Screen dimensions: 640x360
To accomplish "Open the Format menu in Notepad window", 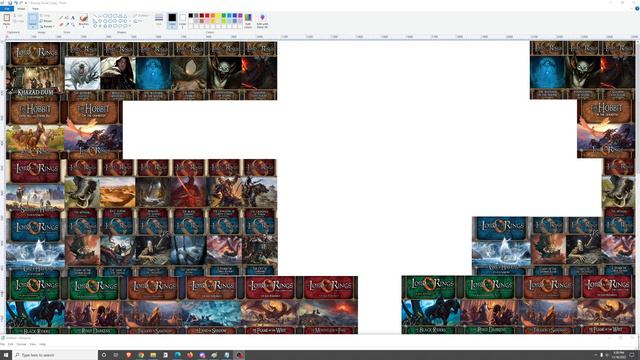I will [21, 344].
